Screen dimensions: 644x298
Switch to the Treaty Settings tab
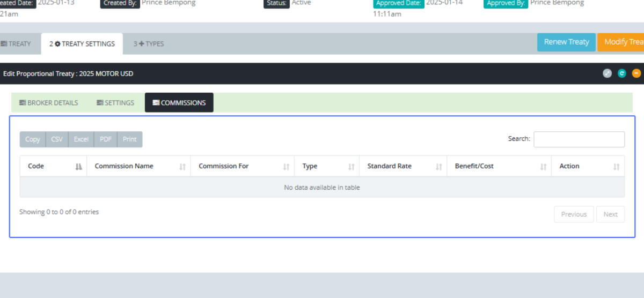pyautogui.click(x=82, y=44)
